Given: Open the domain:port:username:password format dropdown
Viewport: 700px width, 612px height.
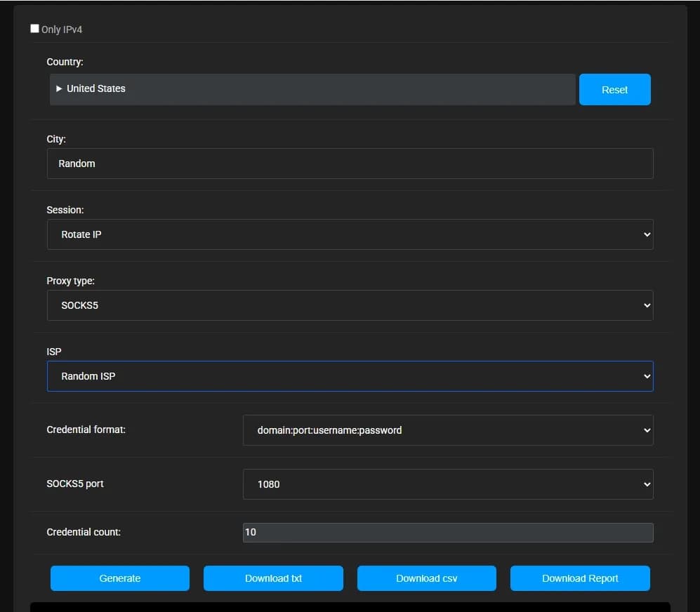Looking at the screenshot, I should [447, 430].
